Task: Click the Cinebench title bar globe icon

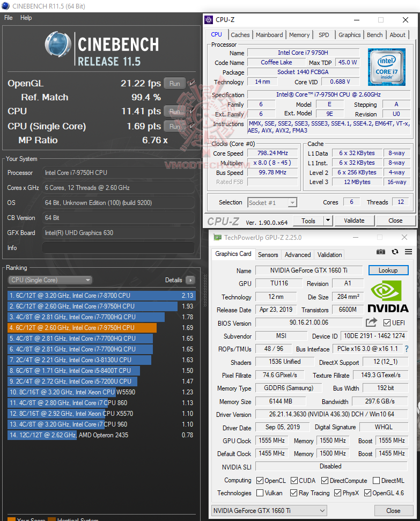Action: pos(6,6)
